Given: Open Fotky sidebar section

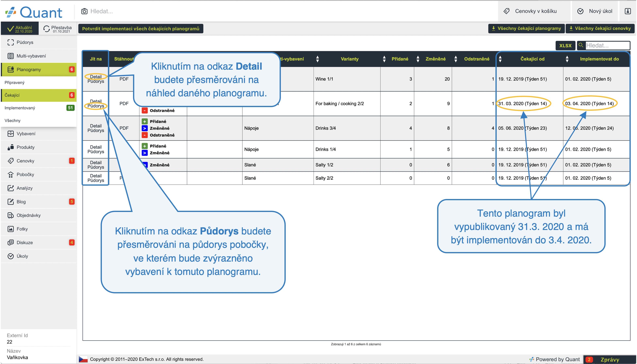Looking at the screenshot, I should click(22, 229).
